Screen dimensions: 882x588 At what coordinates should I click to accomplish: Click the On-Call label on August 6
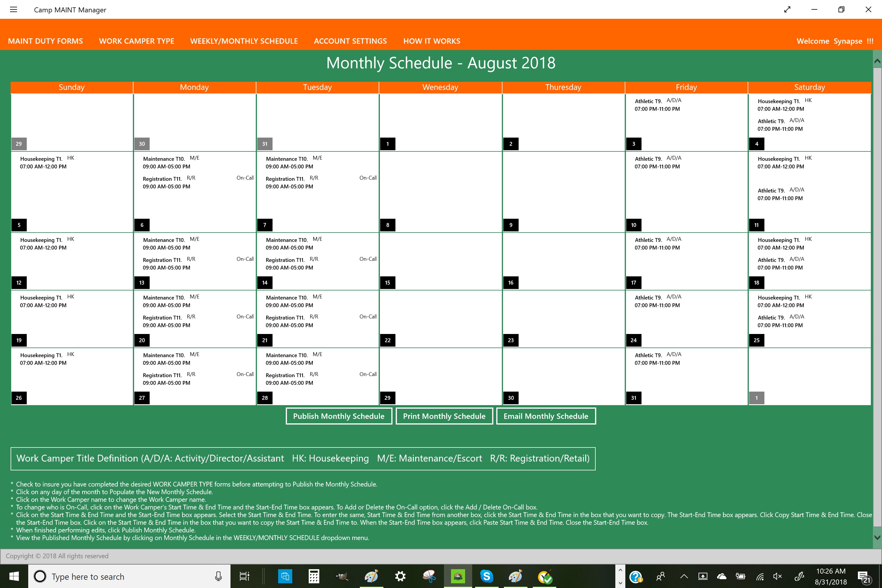[245, 178]
